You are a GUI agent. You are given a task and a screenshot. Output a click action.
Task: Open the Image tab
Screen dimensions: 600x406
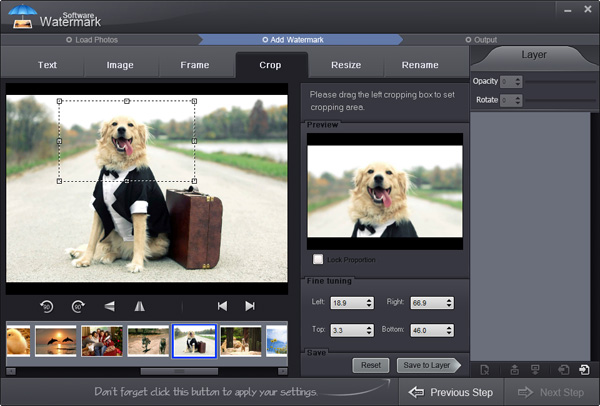pyautogui.click(x=120, y=65)
